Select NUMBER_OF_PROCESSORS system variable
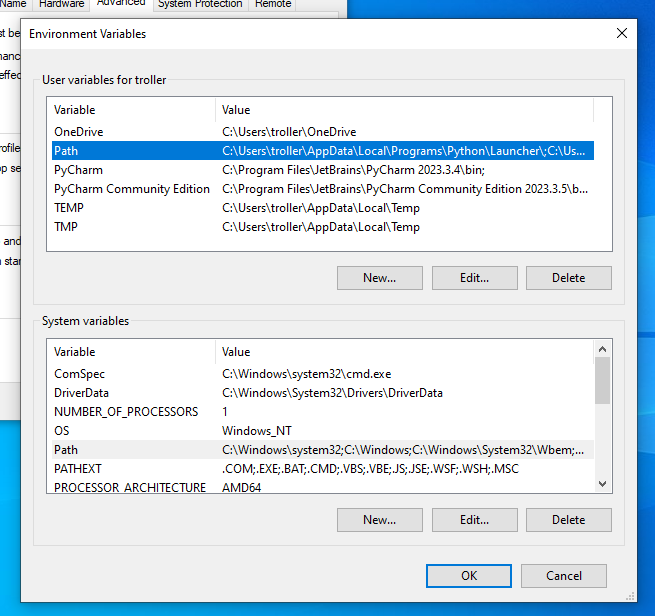This screenshot has height=616, width=655. coord(126,411)
